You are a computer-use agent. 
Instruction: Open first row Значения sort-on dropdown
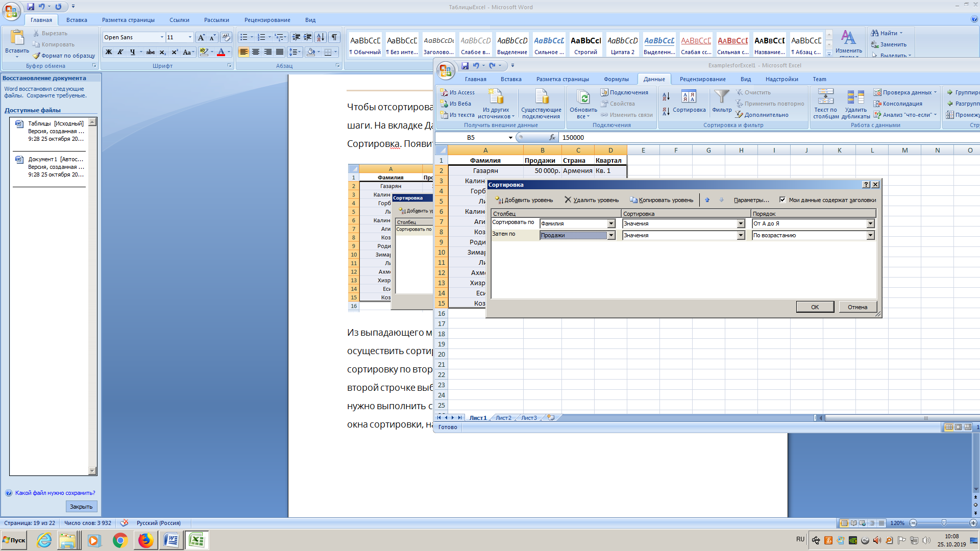pyautogui.click(x=741, y=223)
